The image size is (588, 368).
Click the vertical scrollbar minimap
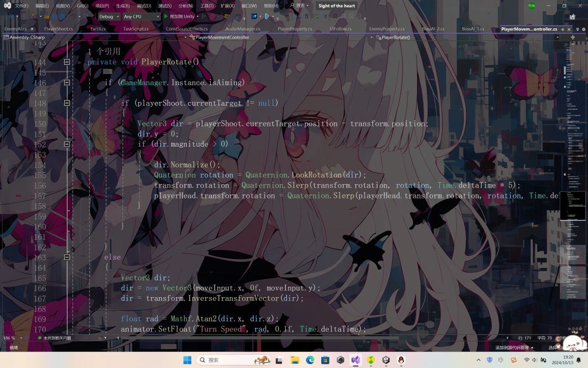pyautogui.click(x=573, y=188)
